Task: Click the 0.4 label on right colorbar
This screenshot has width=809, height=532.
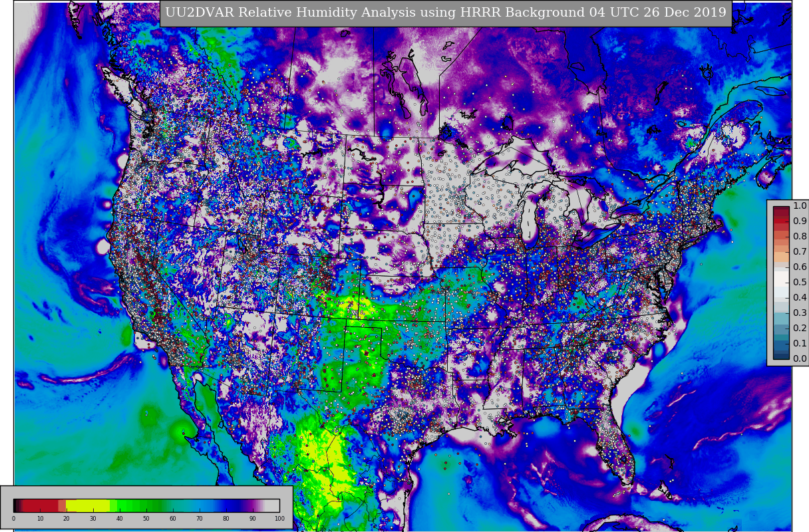Action: click(x=800, y=298)
